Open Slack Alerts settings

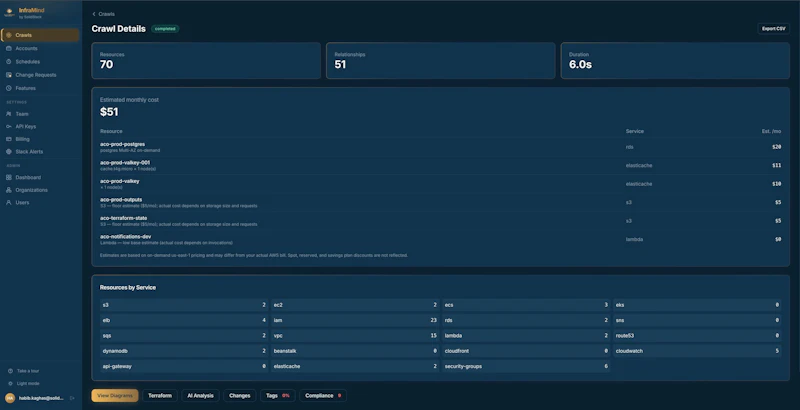[40, 152]
